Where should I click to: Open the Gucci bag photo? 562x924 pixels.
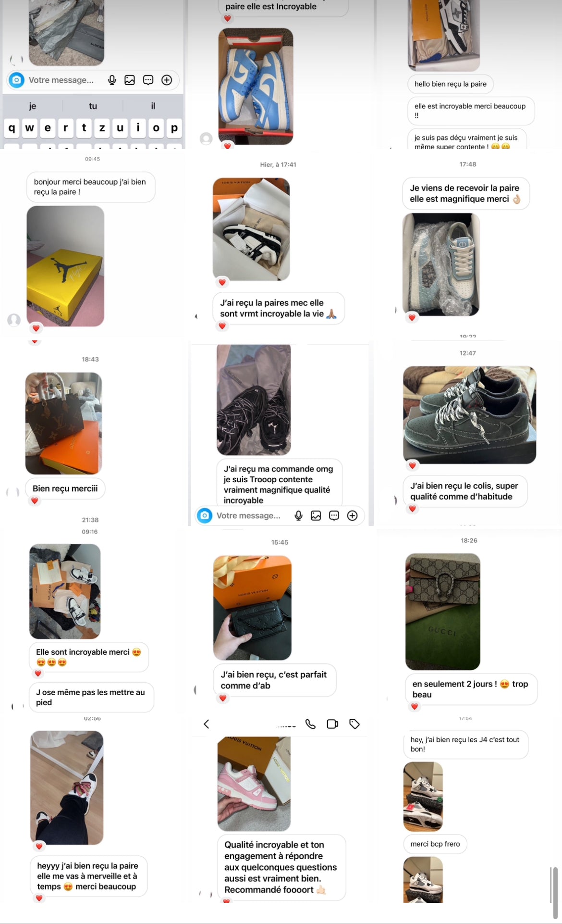point(442,612)
